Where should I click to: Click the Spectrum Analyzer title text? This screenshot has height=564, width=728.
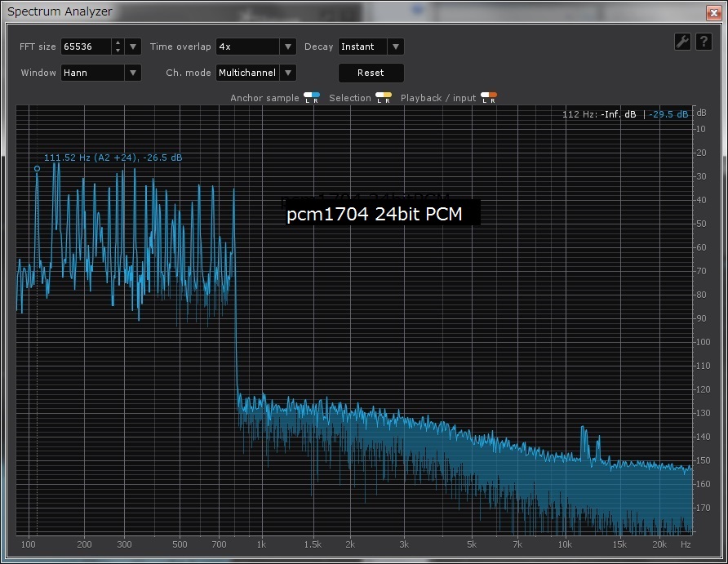(60, 11)
